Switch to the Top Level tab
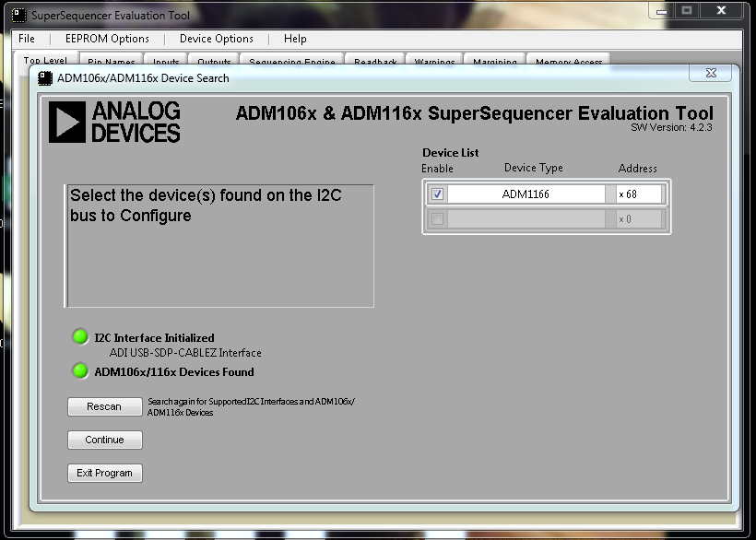This screenshot has height=540, width=756. coord(45,61)
